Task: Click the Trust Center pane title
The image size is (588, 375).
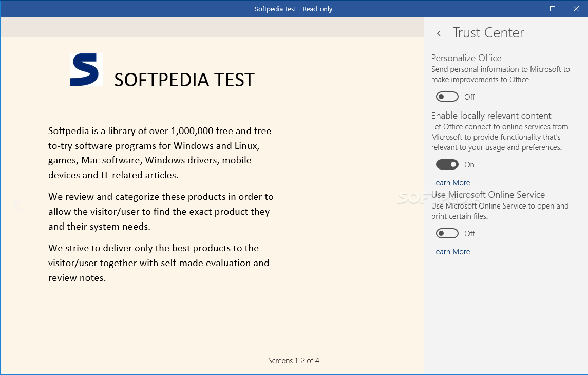Action: (x=488, y=33)
